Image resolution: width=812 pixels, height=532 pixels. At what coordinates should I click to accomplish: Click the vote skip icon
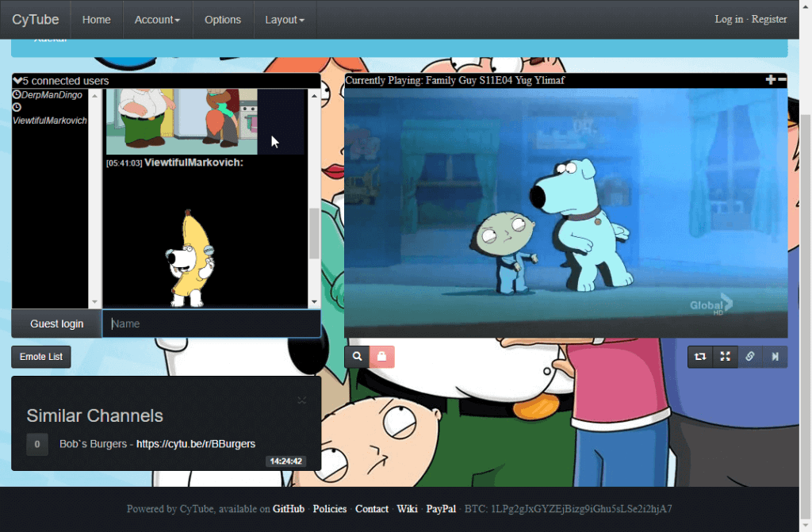click(775, 357)
